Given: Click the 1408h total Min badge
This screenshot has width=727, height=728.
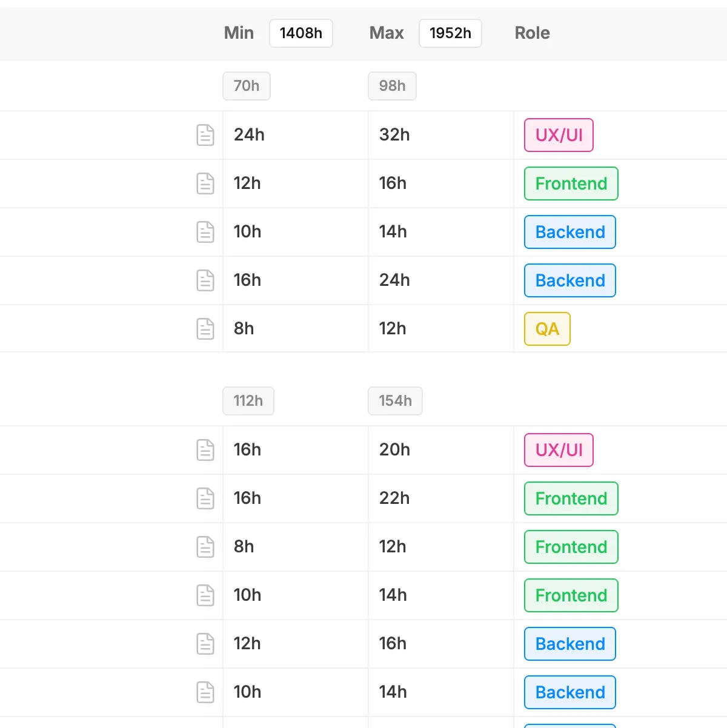Looking at the screenshot, I should (x=301, y=33).
